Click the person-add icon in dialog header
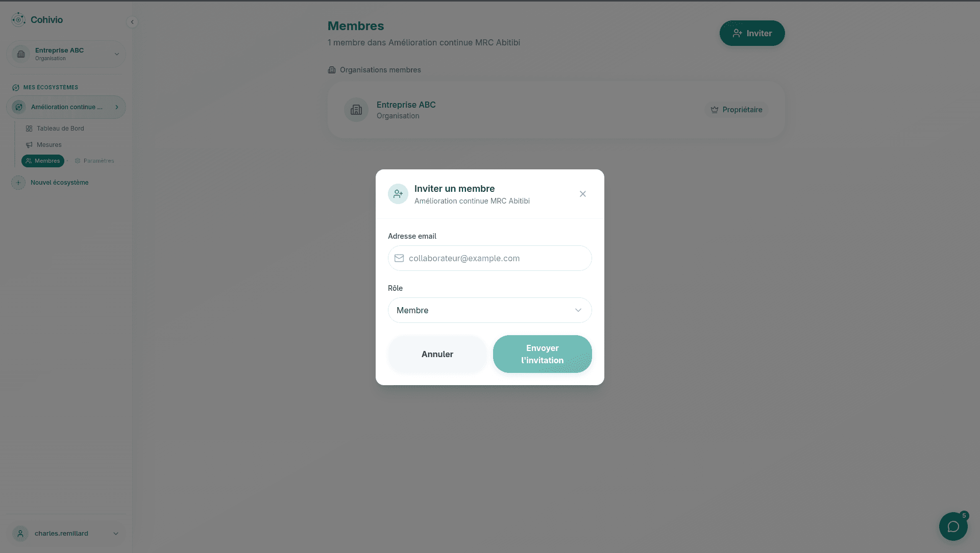980x553 pixels. 398,194
